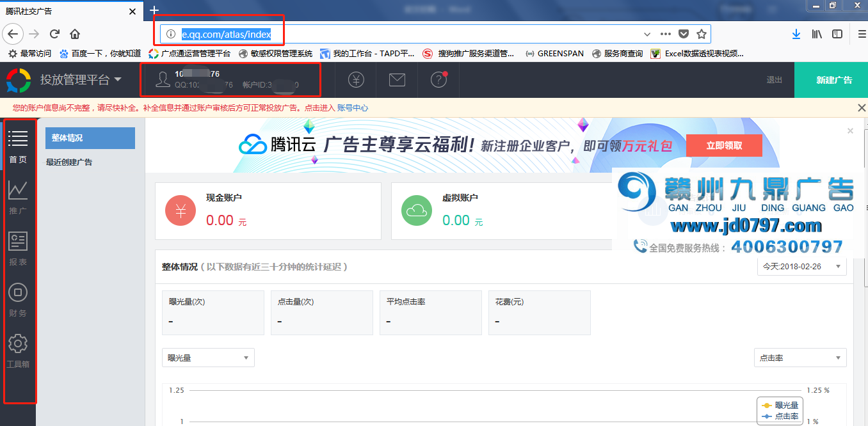This screenshot has width=868, height=426.
Task: Open the new tab plus button
Action: click(x=154, y=10)
